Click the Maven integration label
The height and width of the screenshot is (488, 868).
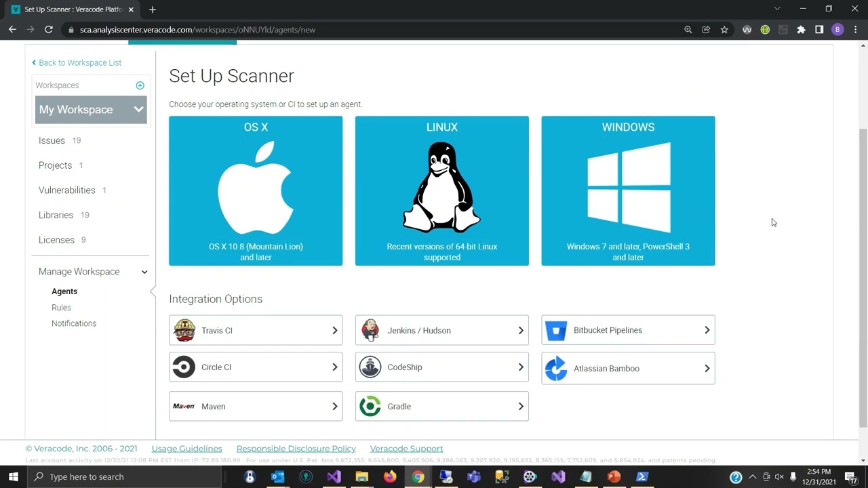pos(213,407)
